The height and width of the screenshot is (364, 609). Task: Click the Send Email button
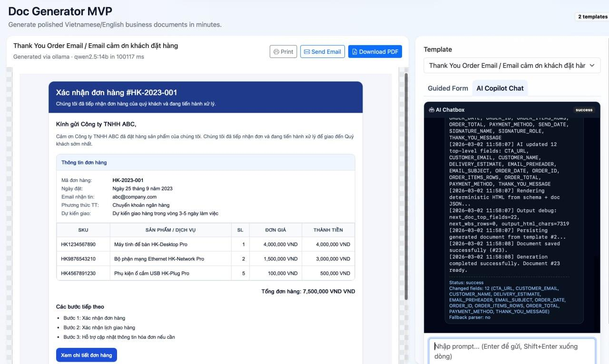(323, 51)
